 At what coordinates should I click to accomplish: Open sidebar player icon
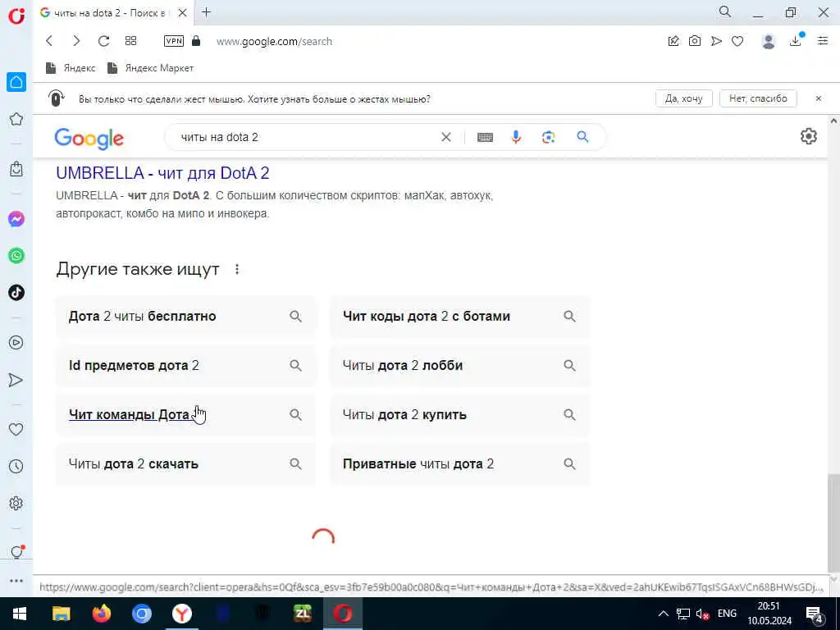tap(16, 342)
